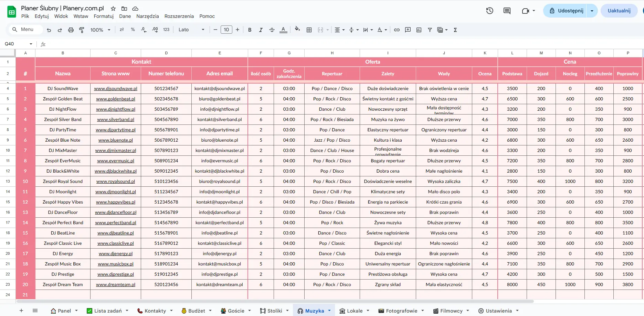Open the www.dreamteam.pl link

pos(116,285)
